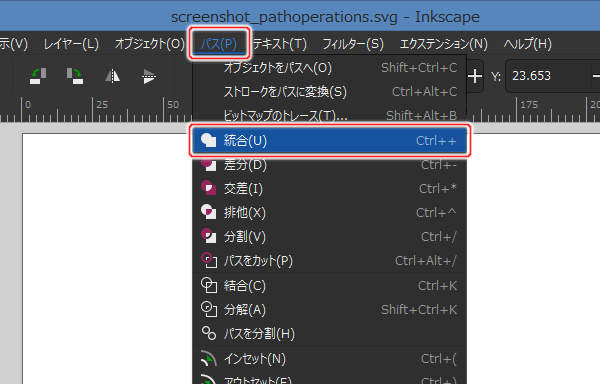Click the cut path icon beside パスをカット

(209, 260)
